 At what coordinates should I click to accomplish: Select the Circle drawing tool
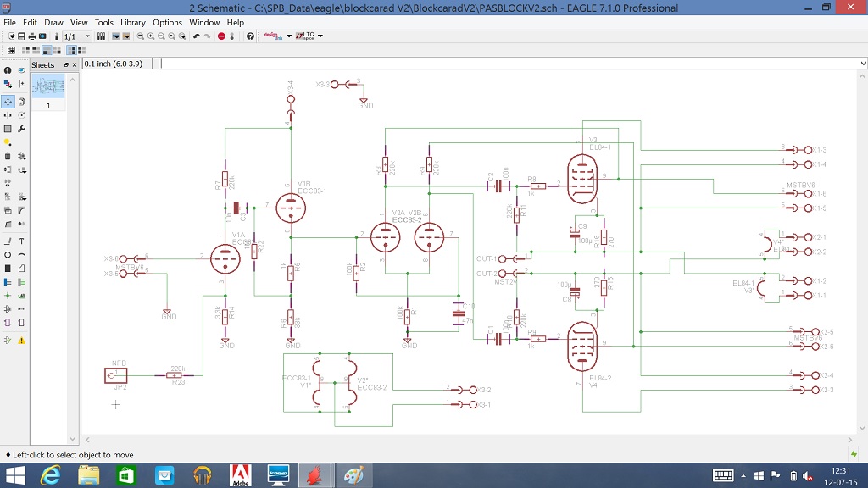[8, 254]
